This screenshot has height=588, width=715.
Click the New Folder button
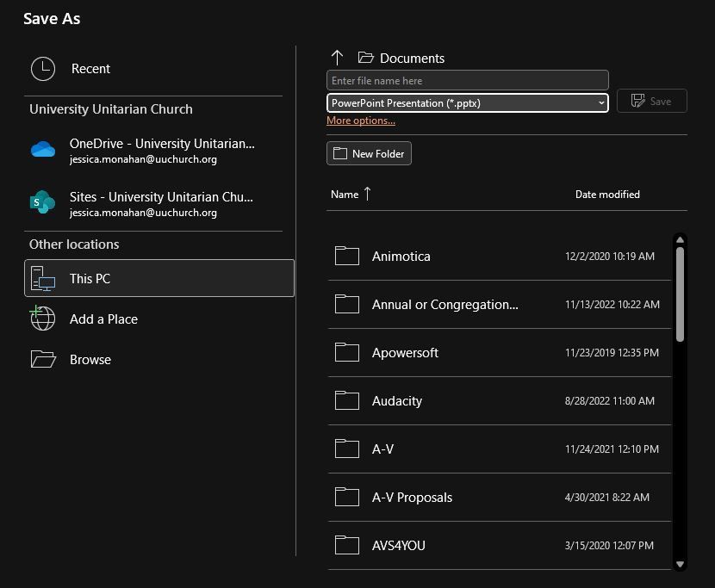[x=369, y=153]
